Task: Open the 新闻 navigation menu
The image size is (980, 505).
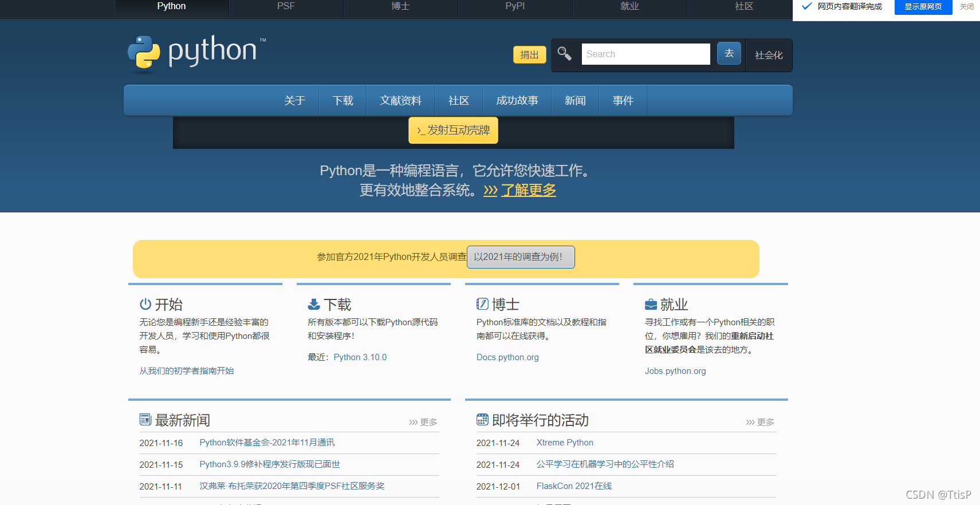Action: [x=575, y=101]
